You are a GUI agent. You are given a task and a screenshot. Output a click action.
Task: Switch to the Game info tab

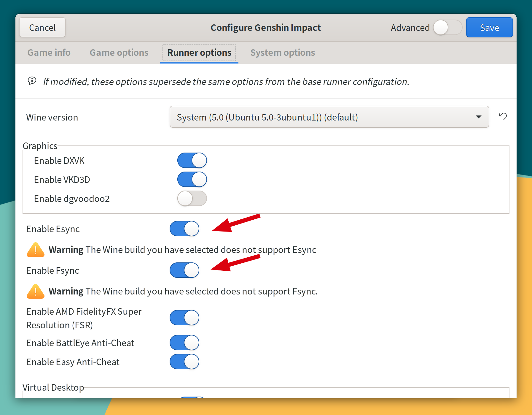(x=49, y=53)
